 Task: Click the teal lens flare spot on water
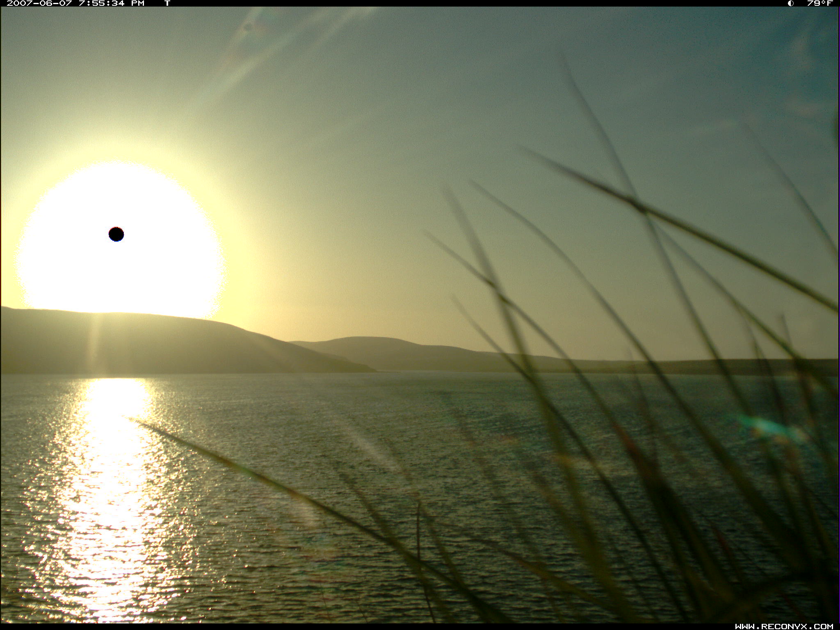766,427
